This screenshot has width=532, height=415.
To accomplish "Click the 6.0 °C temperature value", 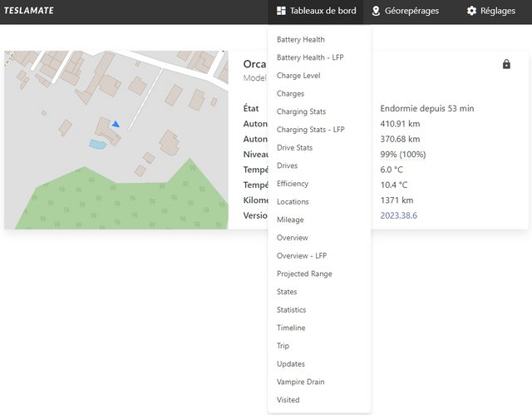I will (x=392, y=170).
